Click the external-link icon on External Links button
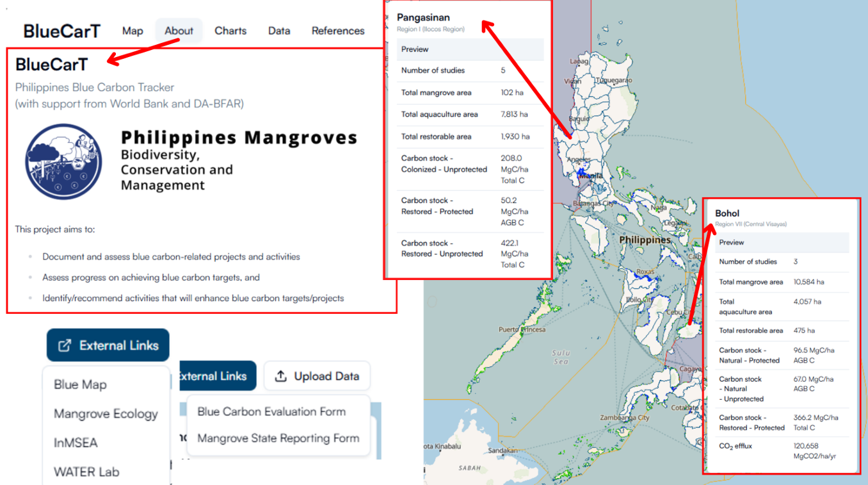 (x=65, y=346)
